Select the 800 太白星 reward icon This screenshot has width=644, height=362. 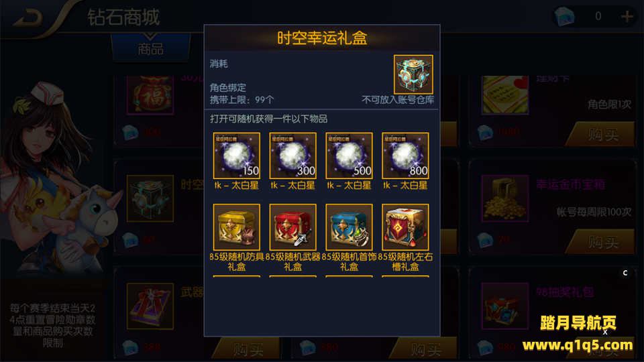click(405, 155)
